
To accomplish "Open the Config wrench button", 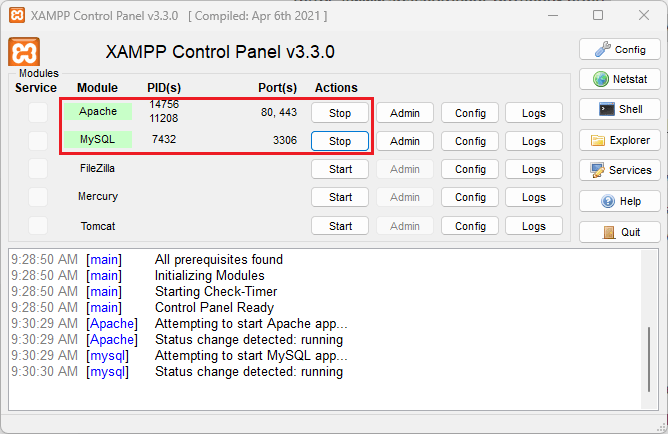I will pyautogui.click(x=619, y=49).
